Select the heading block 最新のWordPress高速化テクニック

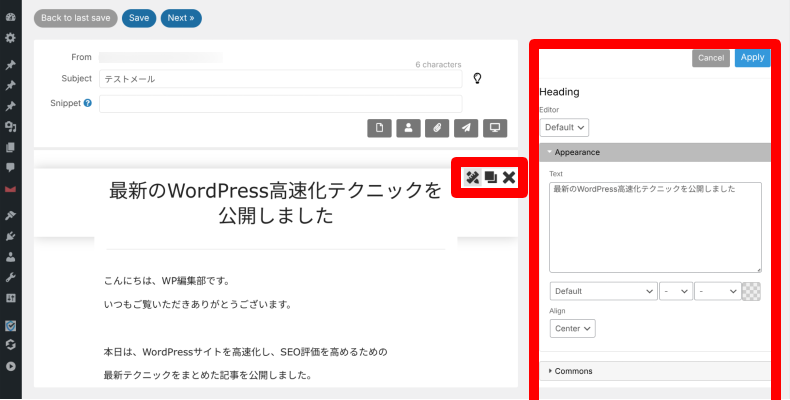coord(276,203)
